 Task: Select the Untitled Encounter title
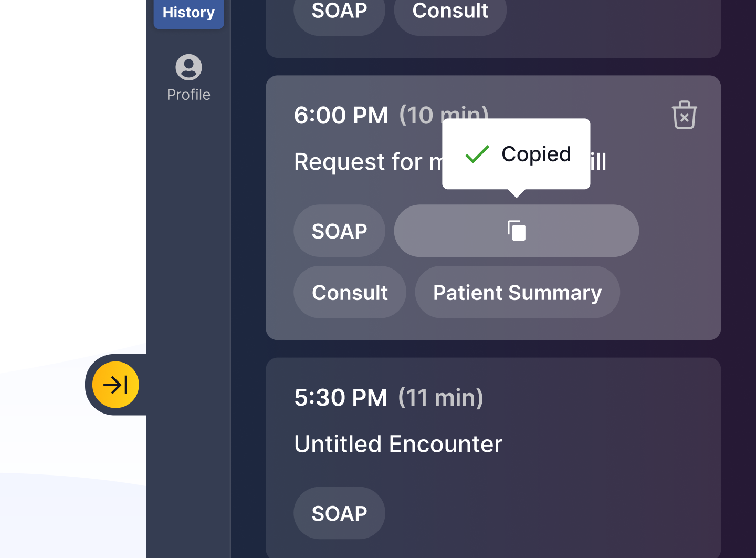(x=398, y=445)
